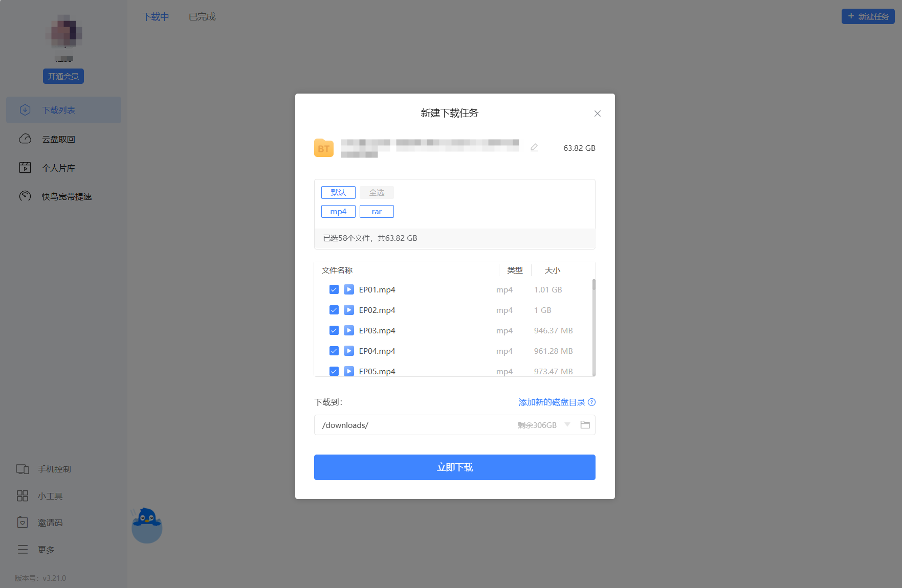Switch to the 下载中 tab
Screen dimensions: 902x588
pos(156,17)
